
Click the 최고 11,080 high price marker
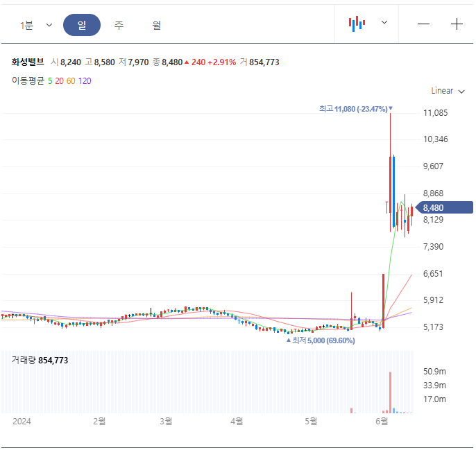[356, 109]
